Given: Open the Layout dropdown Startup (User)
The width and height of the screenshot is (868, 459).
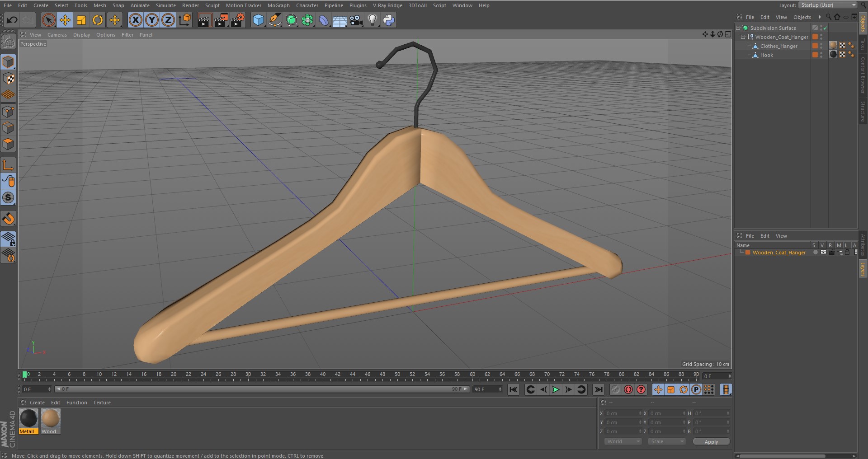Looking at the screenshot, I should point(828,5).
